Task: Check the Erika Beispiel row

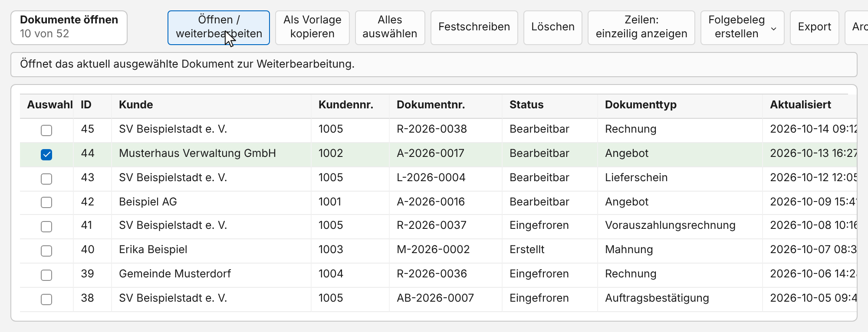Action: (x=46, y=251)
